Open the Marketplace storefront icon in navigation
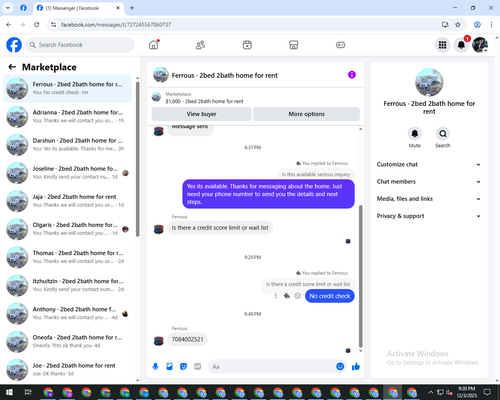 pos(294,45)
